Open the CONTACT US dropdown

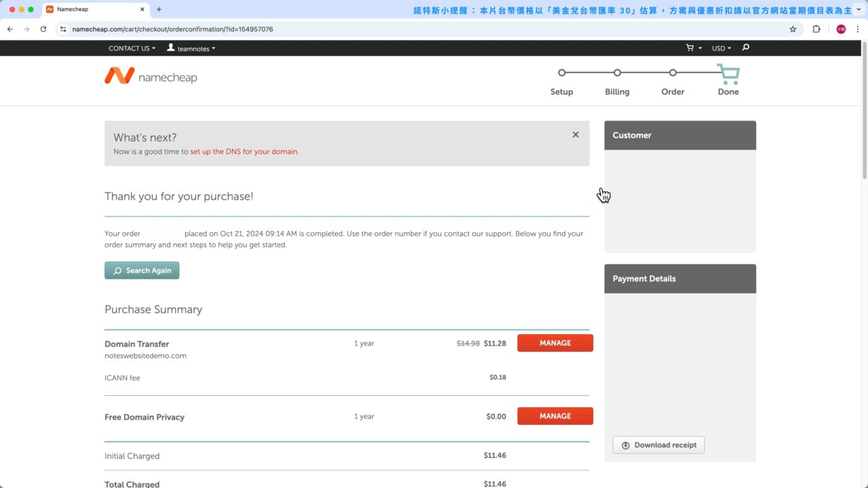click(x=131, y=48)
